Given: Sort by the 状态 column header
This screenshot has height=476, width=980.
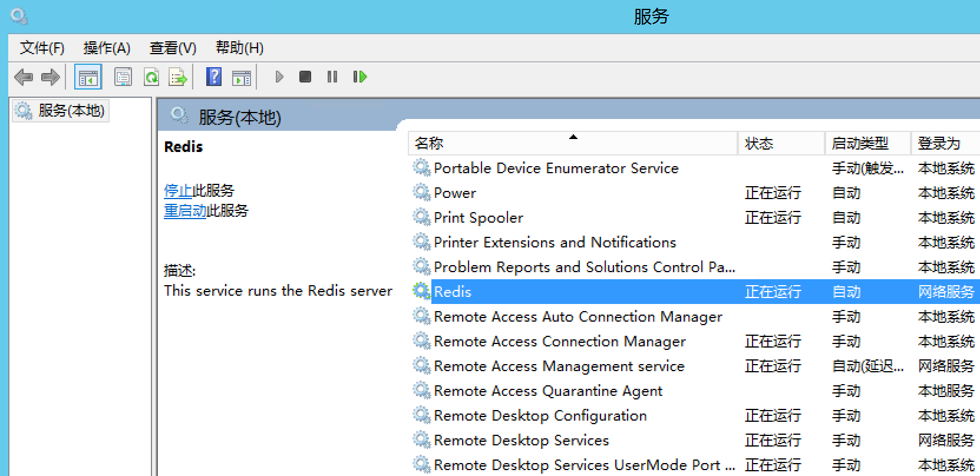Looking at the screenshot, I should pos(781,143).
